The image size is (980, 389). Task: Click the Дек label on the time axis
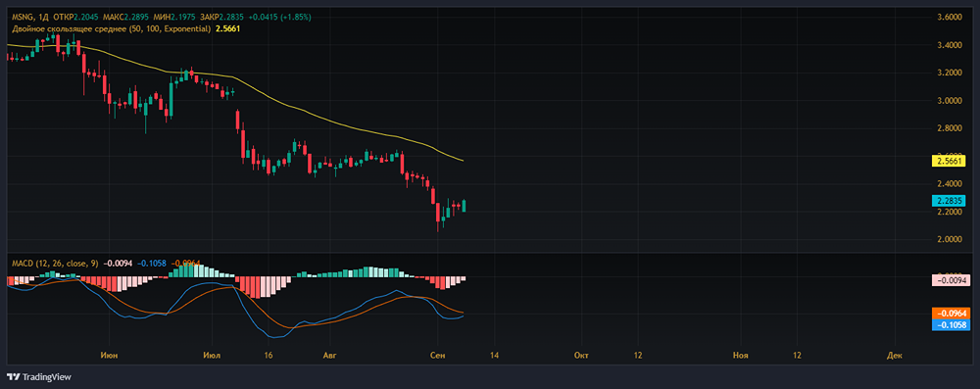(895, 356)
